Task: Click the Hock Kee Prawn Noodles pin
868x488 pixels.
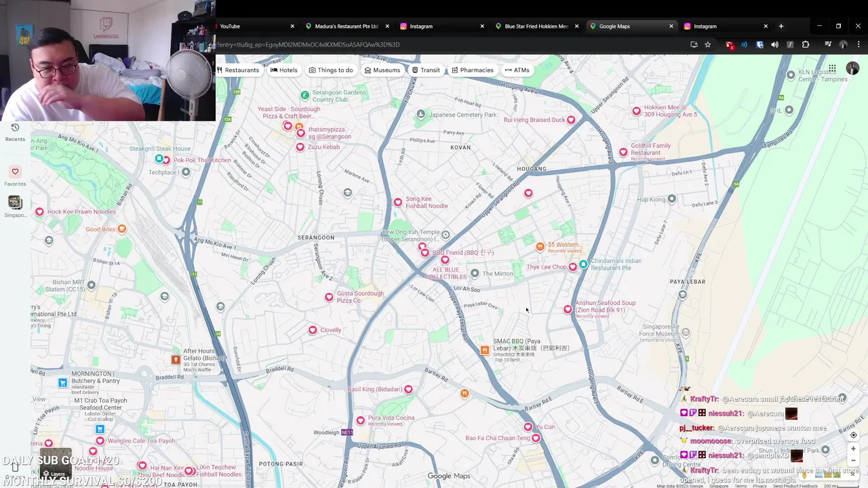Action: [39, 211]
